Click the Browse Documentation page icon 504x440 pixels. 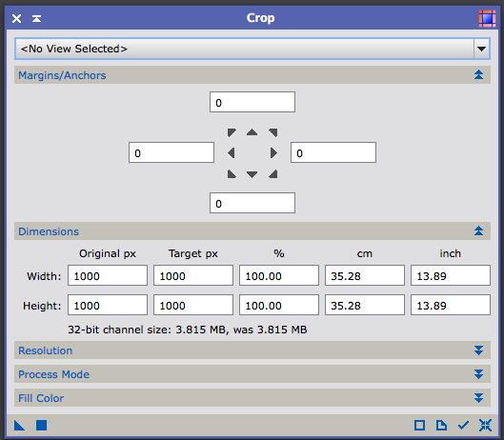[441, 425]
